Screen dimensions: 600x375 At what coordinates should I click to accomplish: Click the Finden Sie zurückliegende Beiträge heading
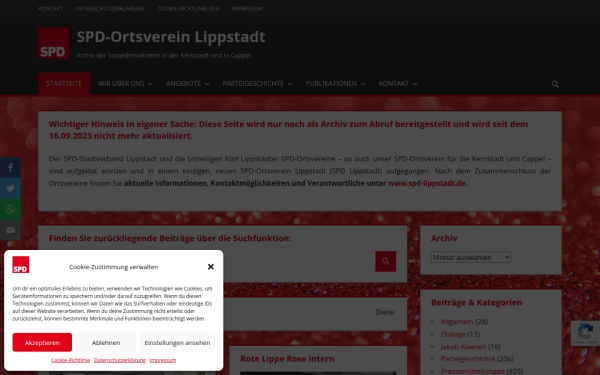(x=170, y=238)
